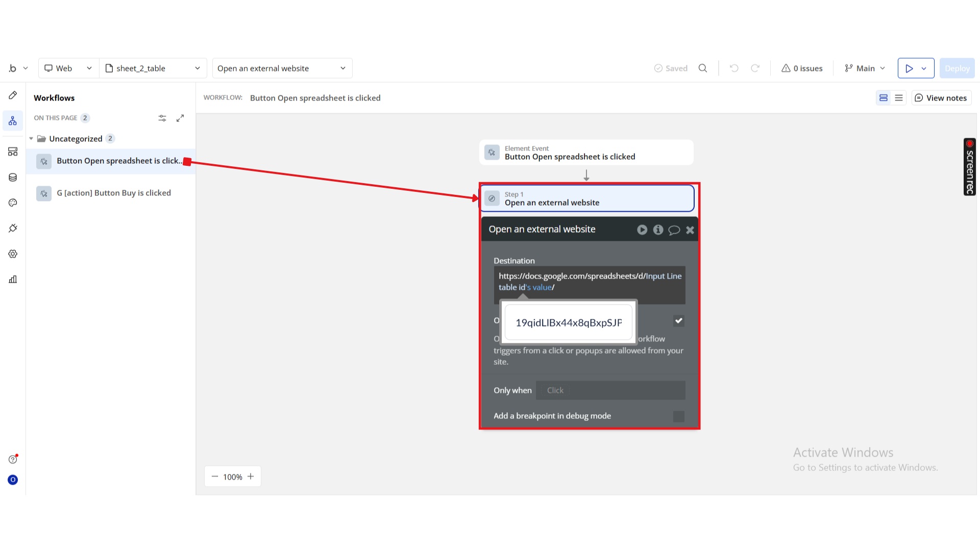The width and height of the screenshot is (980, 551).
Task: Click the search magnifier icon
Action: click(703, 68)
